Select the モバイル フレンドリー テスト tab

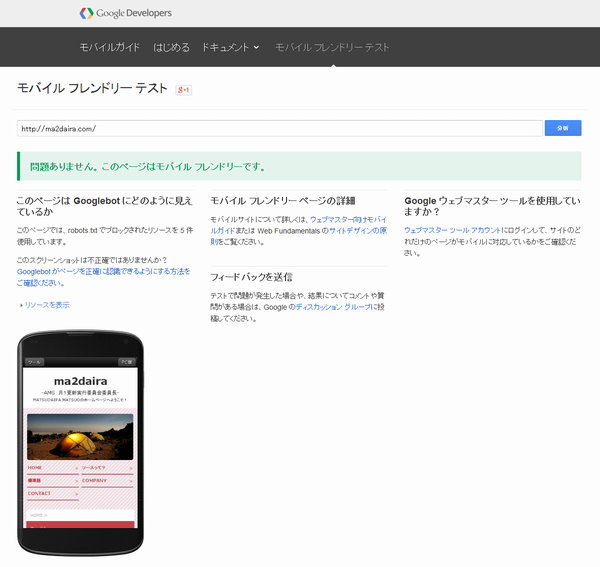pos(332,47)
